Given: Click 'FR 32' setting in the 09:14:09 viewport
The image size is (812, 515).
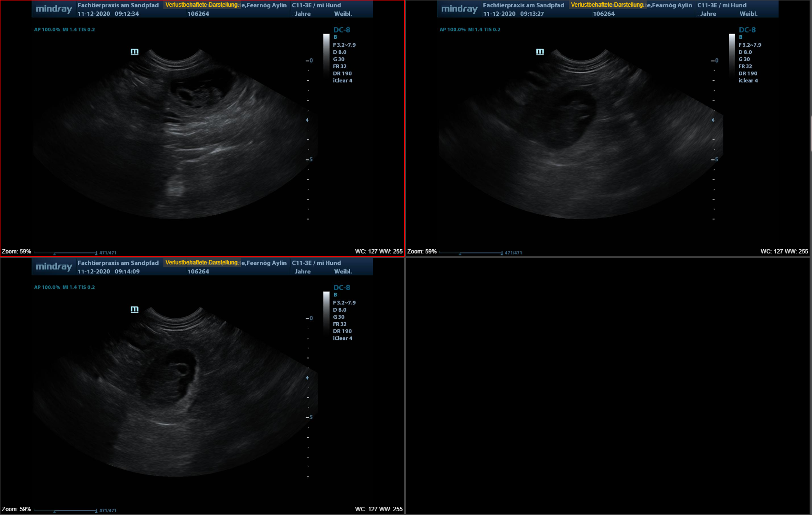Looking at the screenshot, I should click(340, 324).
